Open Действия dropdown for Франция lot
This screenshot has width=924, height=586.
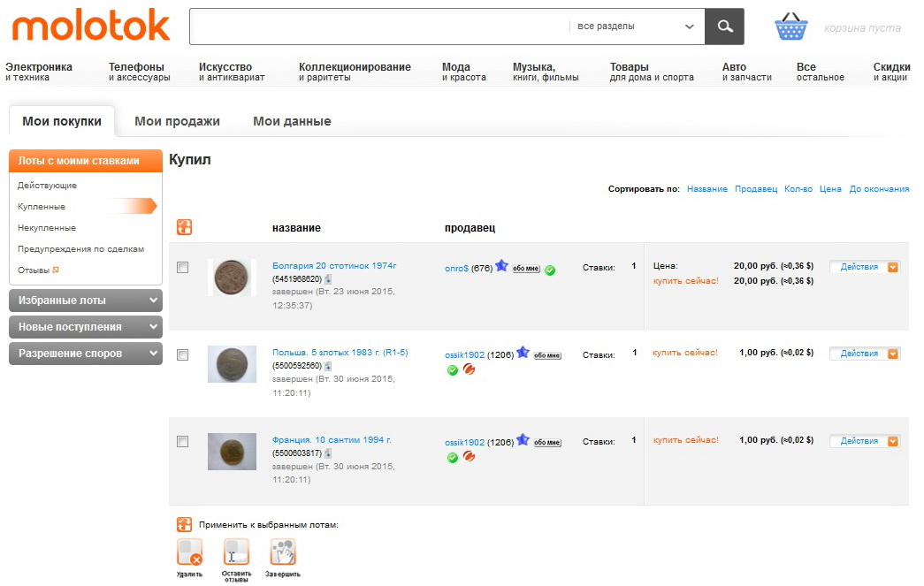tap(865, 440)
